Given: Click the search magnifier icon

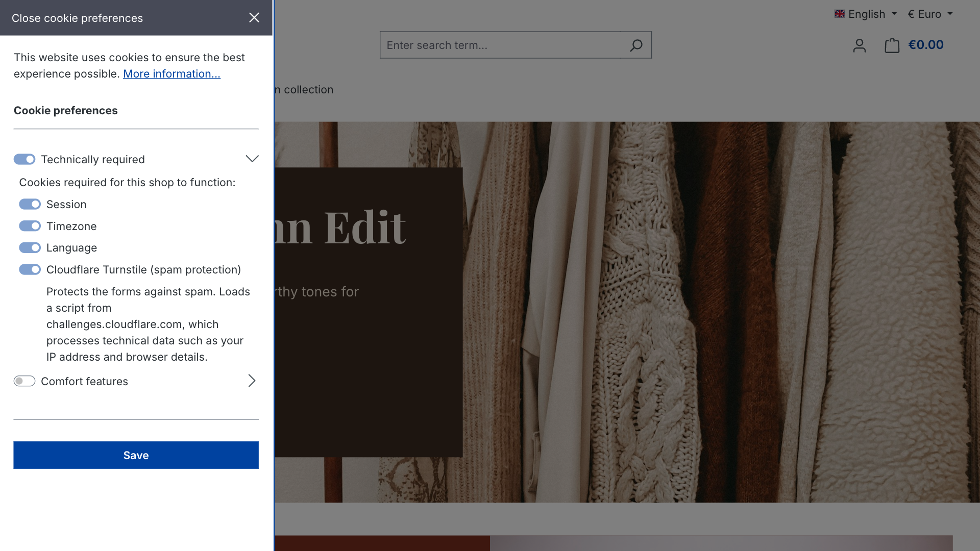Looking at the screenshot, I should 636,45.
